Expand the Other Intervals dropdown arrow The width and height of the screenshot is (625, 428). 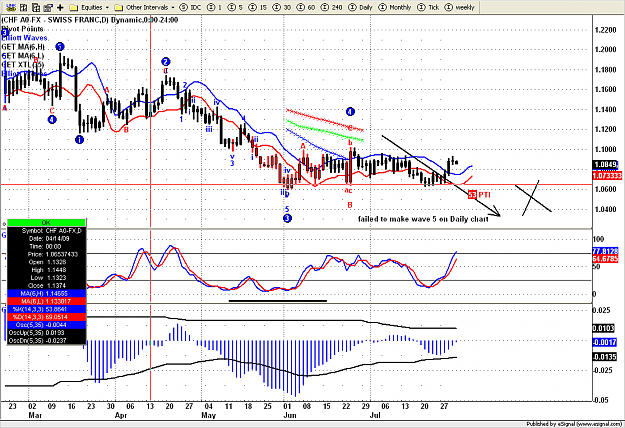(x=173, y=8)
